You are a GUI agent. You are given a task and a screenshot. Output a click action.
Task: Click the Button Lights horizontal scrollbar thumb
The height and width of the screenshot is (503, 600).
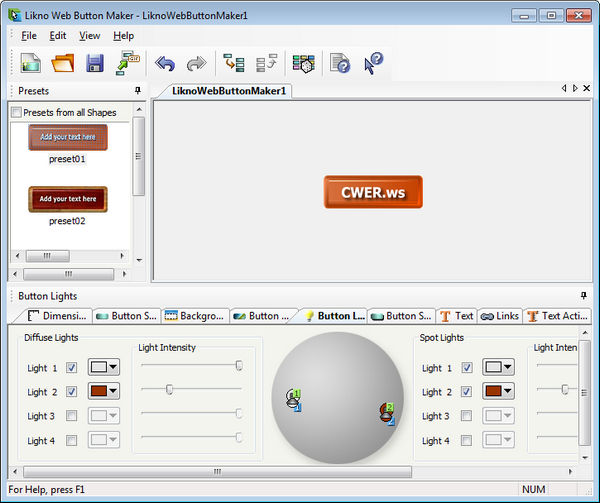pos(217,472)
